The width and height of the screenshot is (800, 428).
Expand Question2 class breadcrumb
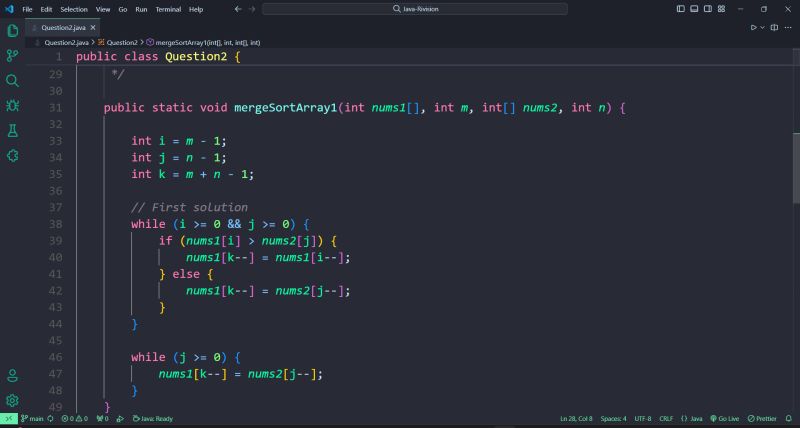coord(118,43)
